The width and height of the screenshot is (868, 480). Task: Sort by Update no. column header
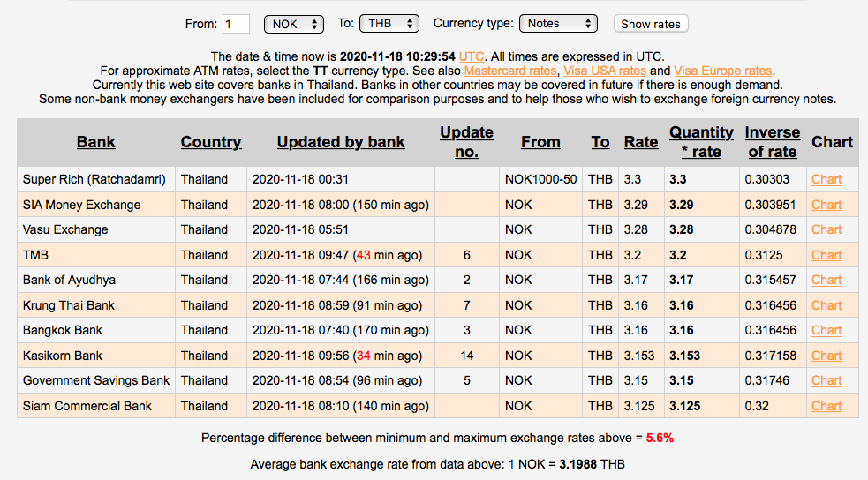click(466, 142)
